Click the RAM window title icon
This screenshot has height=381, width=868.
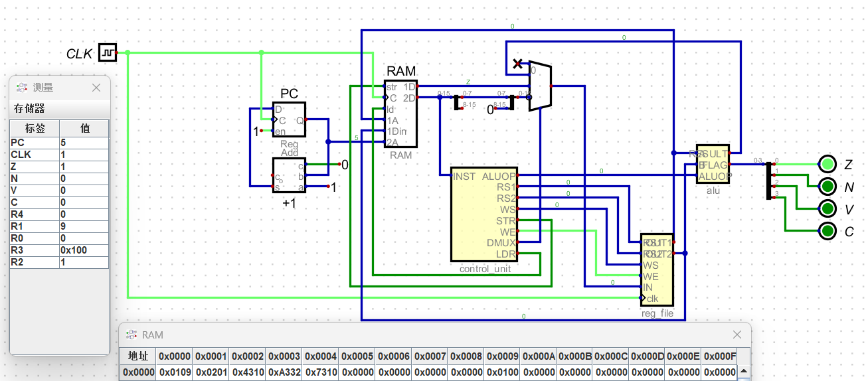[131, 335]
